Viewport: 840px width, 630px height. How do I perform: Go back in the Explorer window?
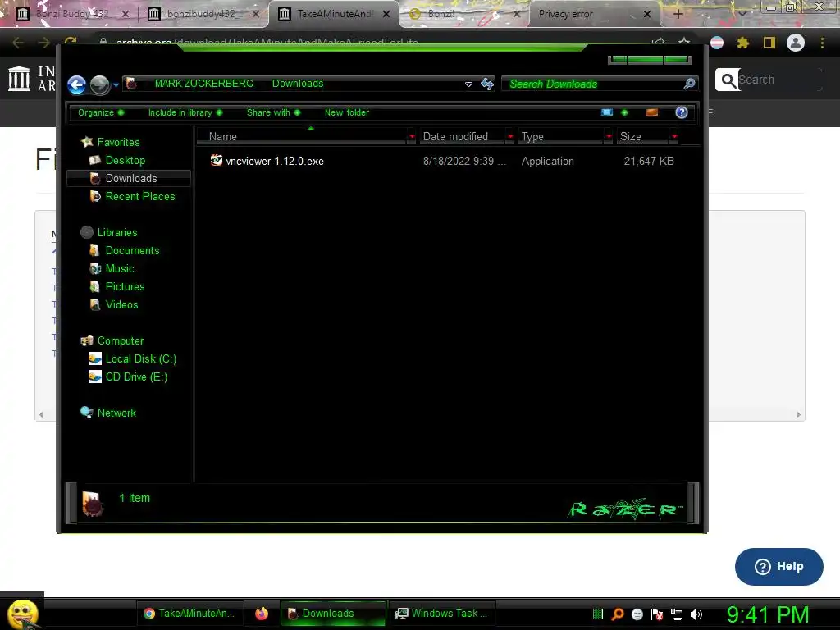[77, 84]
